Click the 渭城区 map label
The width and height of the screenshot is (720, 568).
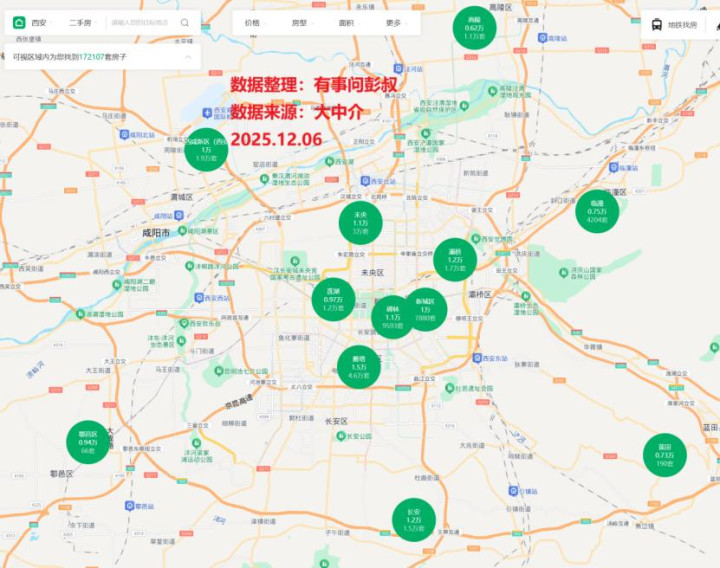182,197
